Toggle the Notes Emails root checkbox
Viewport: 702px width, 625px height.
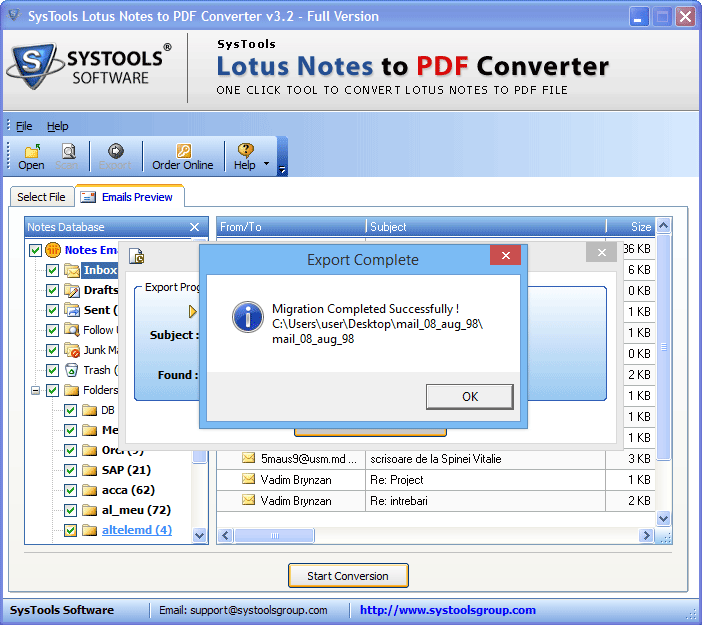coord(35,250)
